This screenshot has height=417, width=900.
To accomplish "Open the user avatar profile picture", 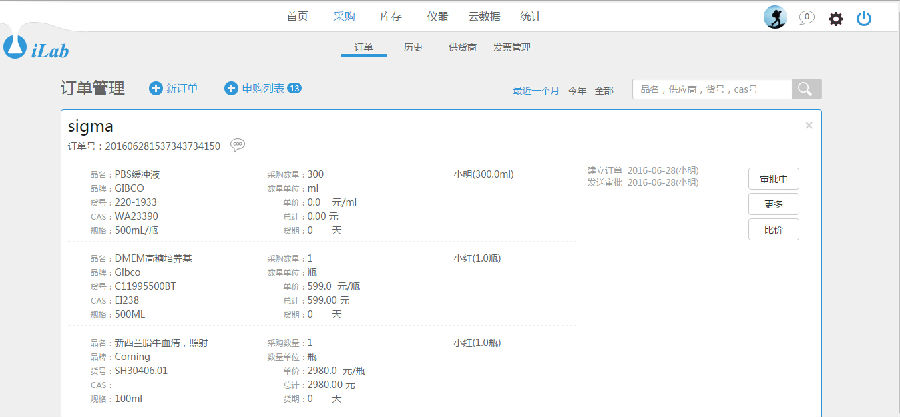I will click(x=775, y=18).
